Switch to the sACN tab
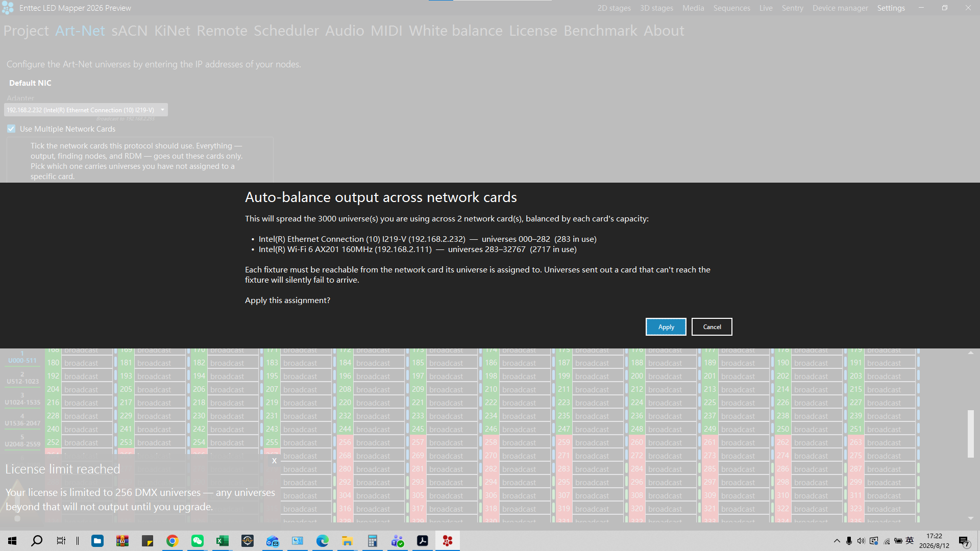980x551 pixels. 130,31
